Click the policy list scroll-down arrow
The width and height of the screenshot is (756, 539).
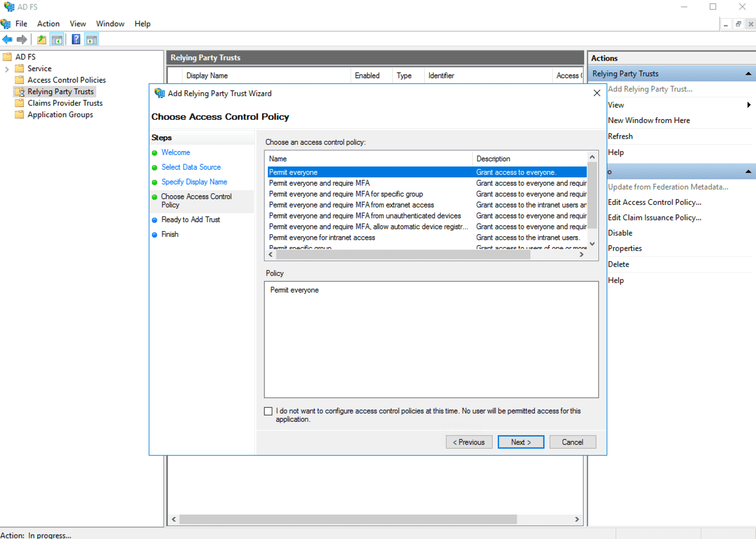(591, 245)
